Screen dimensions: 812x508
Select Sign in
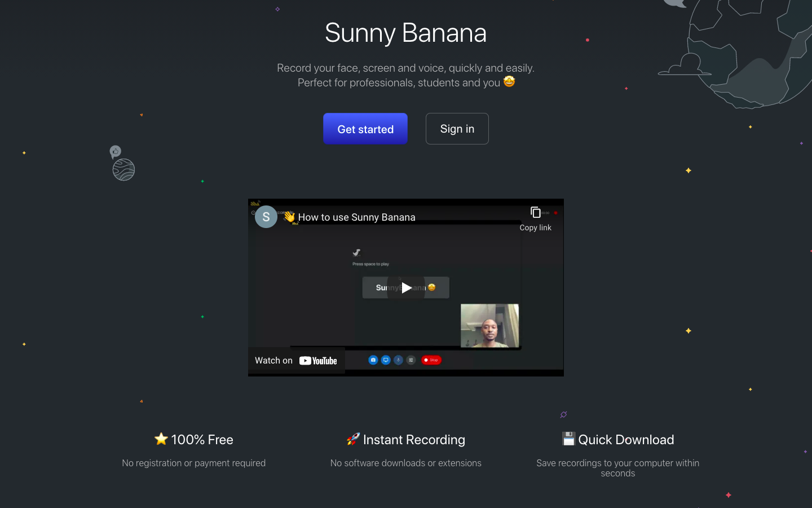coord(457,128)
